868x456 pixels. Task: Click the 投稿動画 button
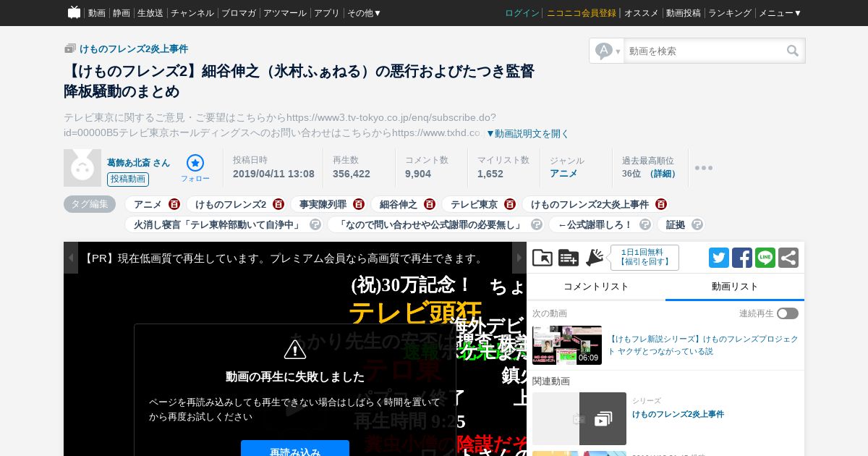coord(128,180)
